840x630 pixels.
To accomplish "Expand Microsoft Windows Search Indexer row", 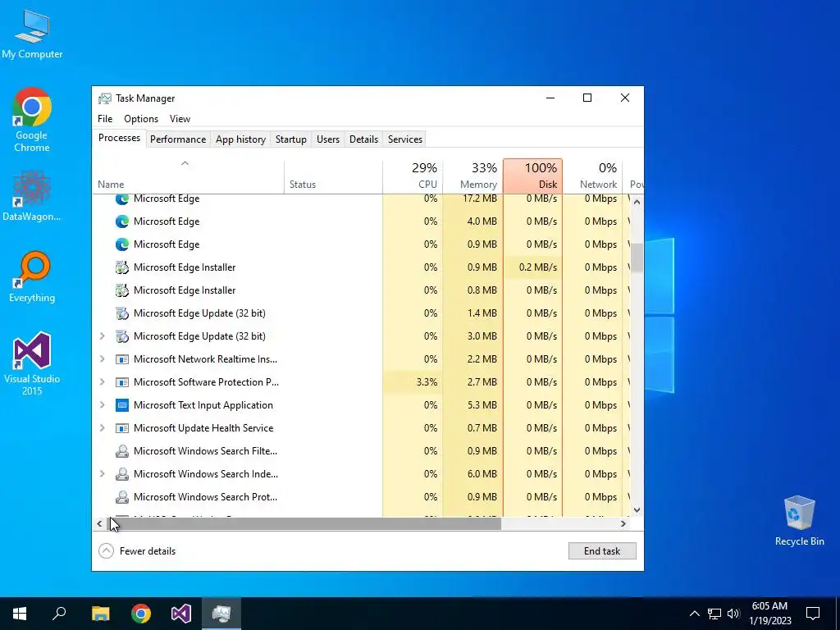I will (103, 474).
